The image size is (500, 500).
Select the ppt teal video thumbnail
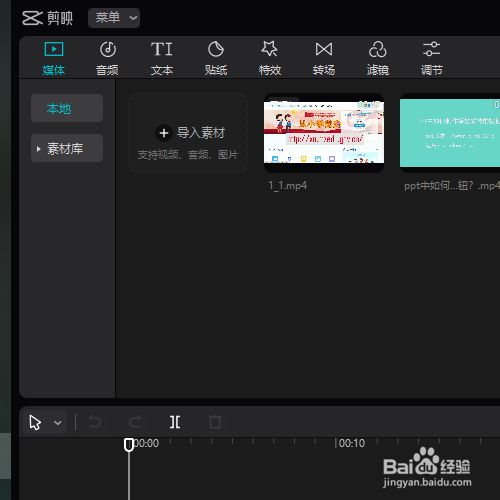coord(450,133)
